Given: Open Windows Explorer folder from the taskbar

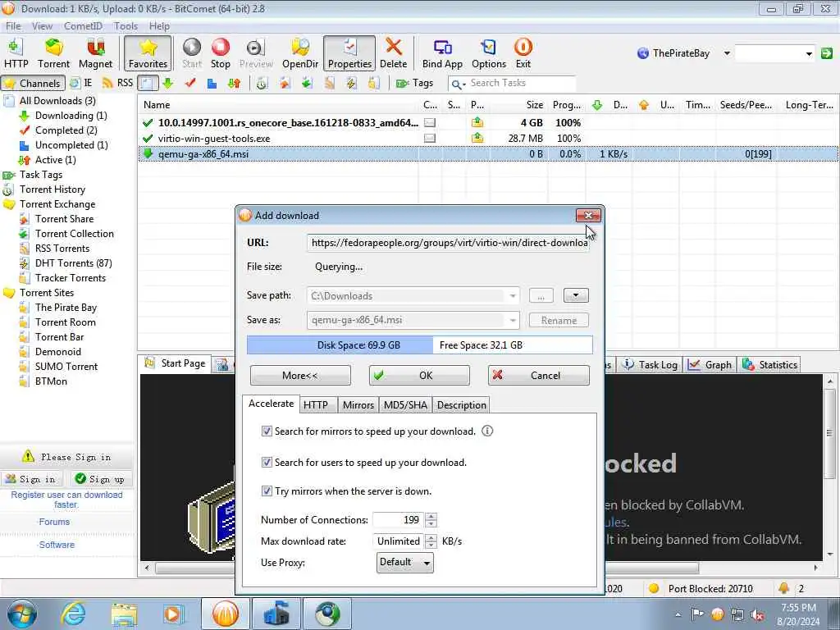Looking at the screenshot, I should (124, 614).
